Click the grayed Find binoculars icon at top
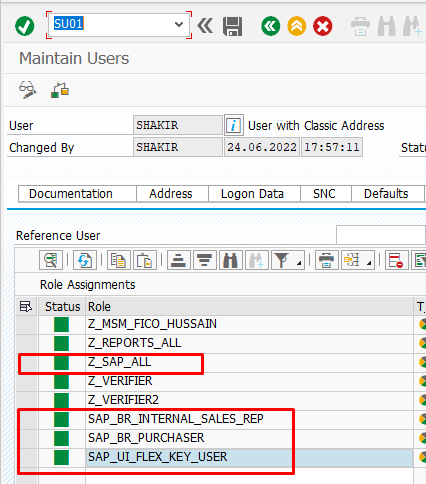Screen dimensions: 426x484 [x=387, y=26]
